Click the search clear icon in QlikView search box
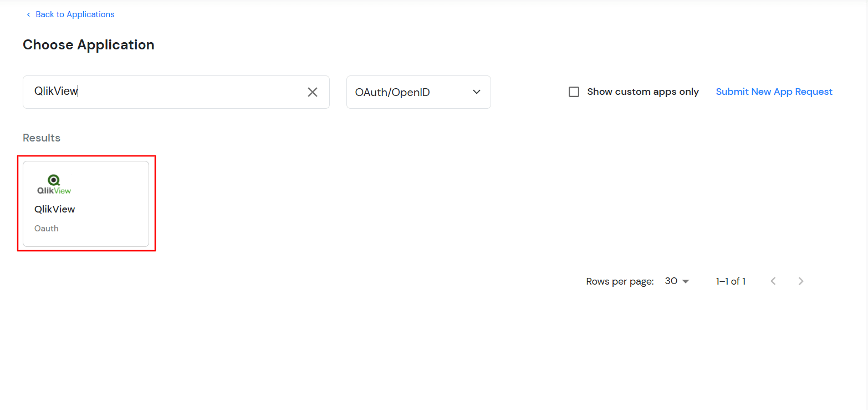This screenshot has width=868, height=410. (312, 92)
